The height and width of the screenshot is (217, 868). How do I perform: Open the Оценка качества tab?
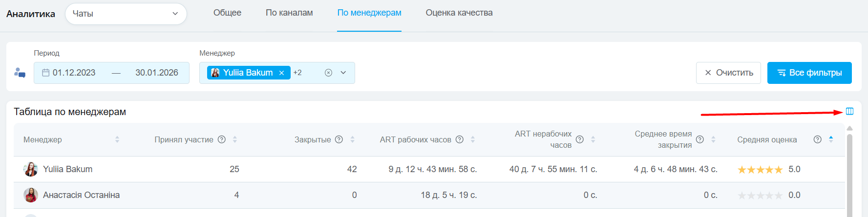pos(459,13)
